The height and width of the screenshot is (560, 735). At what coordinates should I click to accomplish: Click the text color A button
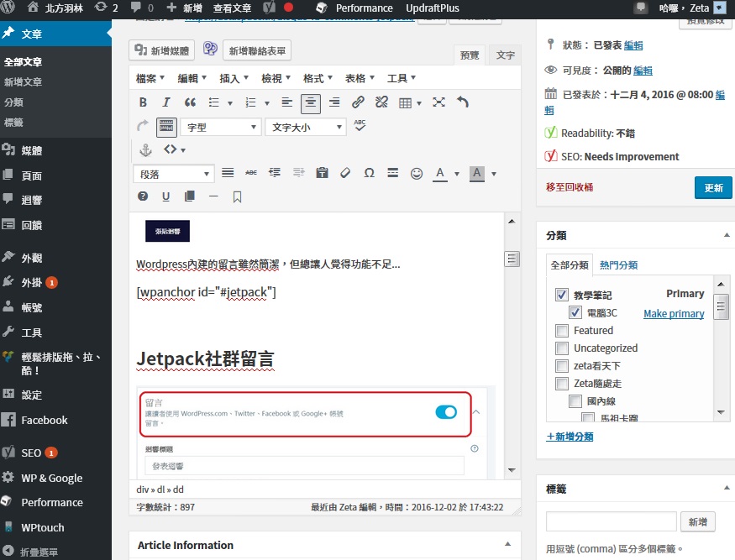439,174
